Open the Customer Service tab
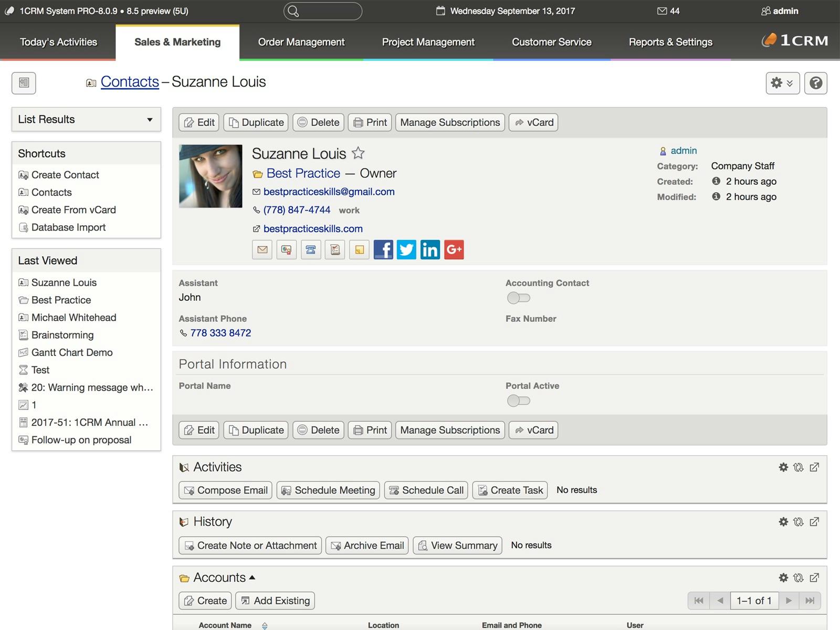This screenshot has height=630, width=840. click(552, 42)
